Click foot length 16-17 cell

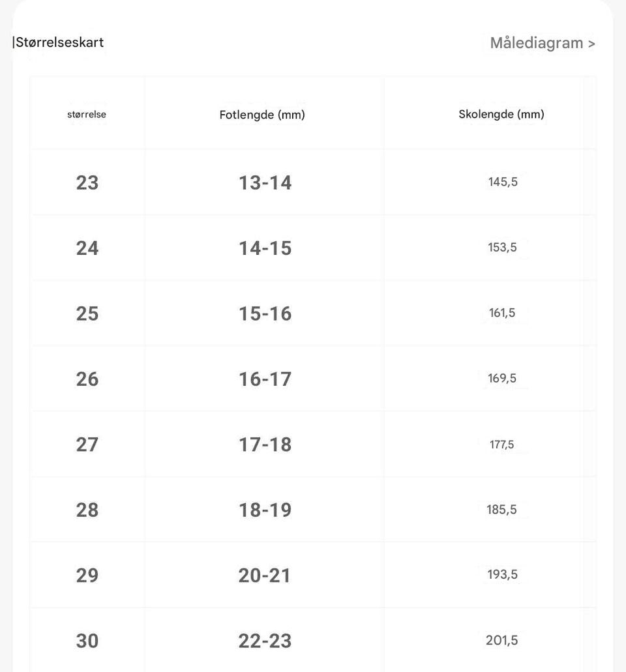[265, 379]
